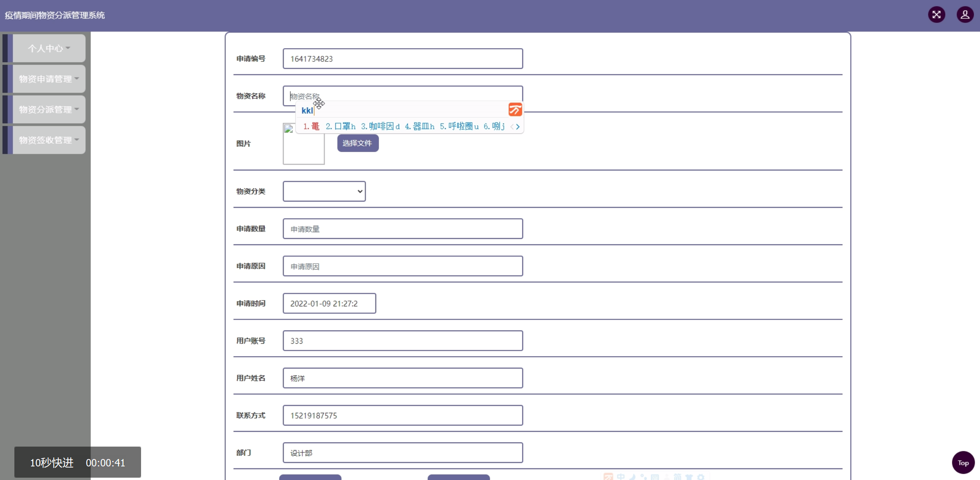
Task: Expand the 个人中心 sidebar menu
Action: coord(49,48)
